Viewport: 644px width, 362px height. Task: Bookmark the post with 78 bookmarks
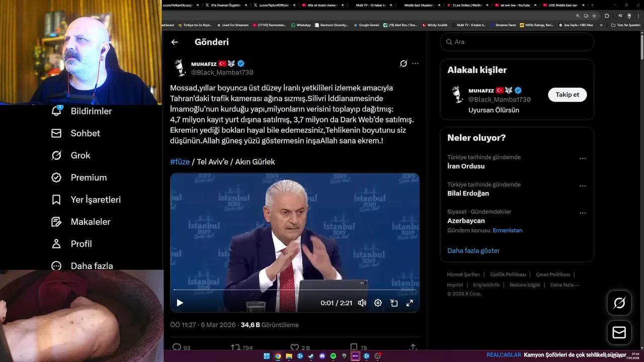coord(354,347)
